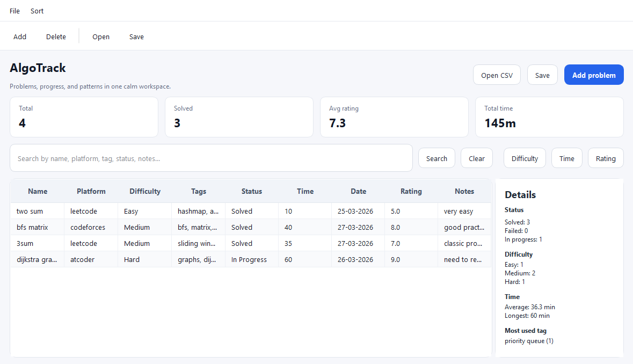Click Delete in the toolbar
This screenshot has width=633, height=364.
(x=56, y=37)
